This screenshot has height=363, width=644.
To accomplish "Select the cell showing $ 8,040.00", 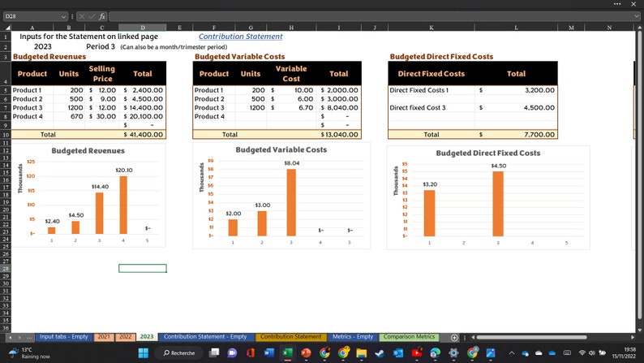I will click(x=339, y=108).
